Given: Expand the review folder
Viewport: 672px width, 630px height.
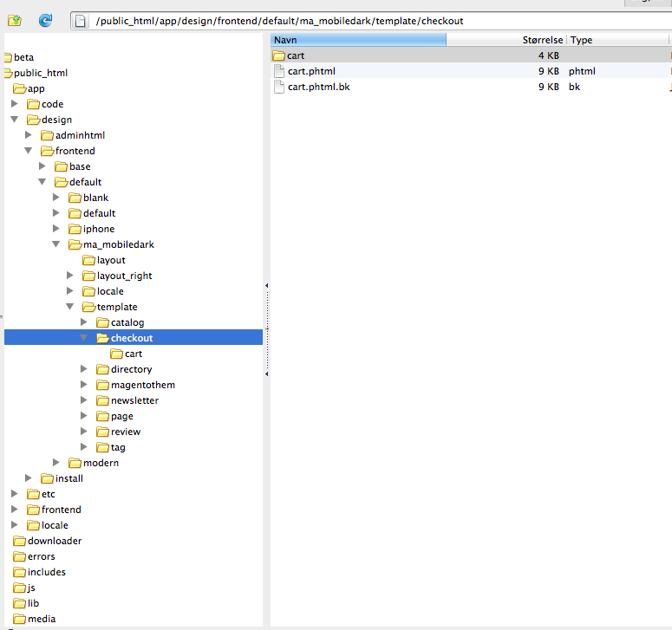Looking at the screenshot, I should click(84, 432).
